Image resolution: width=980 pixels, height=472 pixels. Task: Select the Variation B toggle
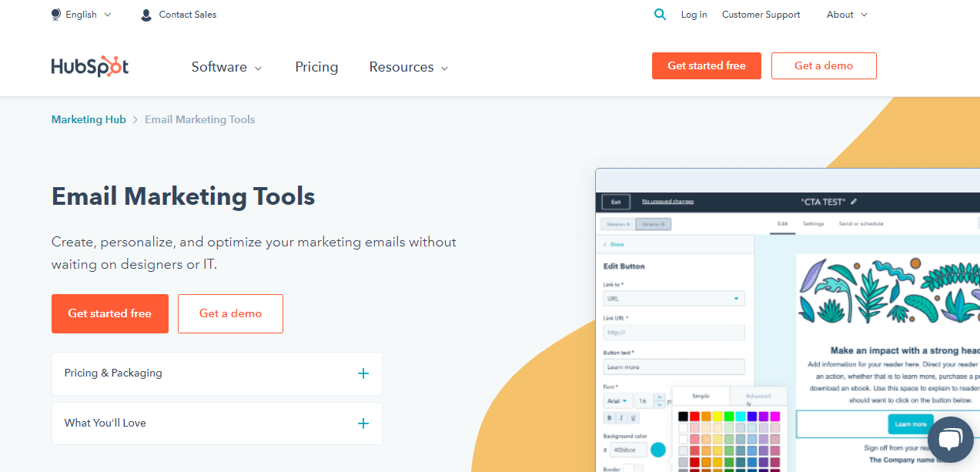tap(654, 224)
